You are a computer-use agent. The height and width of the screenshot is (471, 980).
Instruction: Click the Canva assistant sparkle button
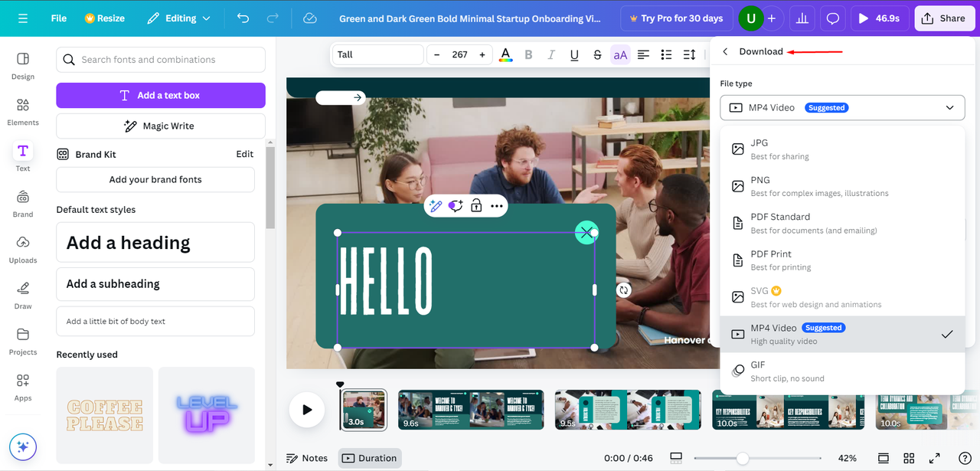(x=23, y=446)
